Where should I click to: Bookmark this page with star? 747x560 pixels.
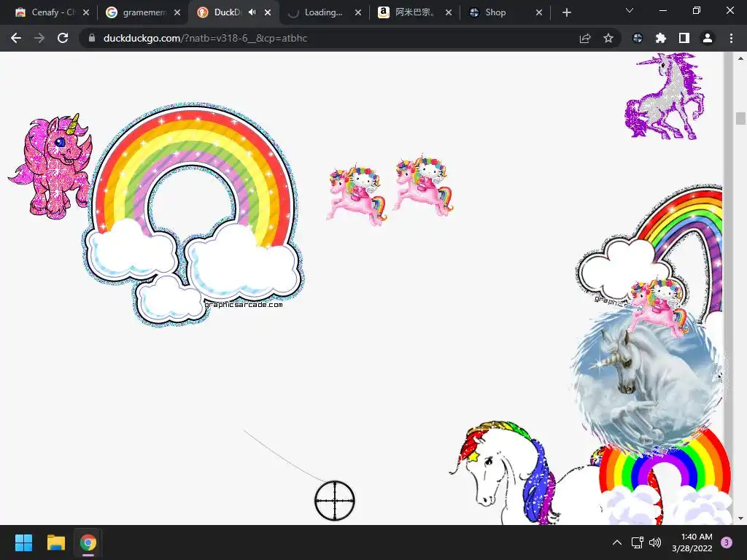pos(608,38)
